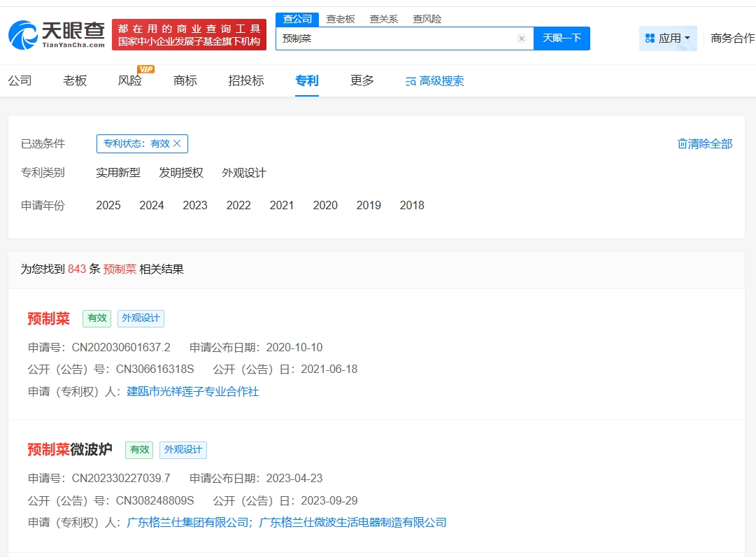Open 商务合作 in the header
The height and width of the screenshot is (557, 756).
[x=732, y=38]
